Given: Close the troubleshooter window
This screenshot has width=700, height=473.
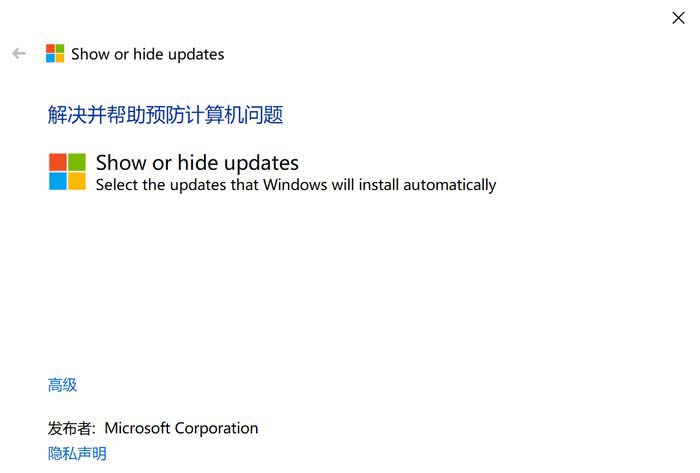Looking at the screenshot, I should (x=678, y=17).
